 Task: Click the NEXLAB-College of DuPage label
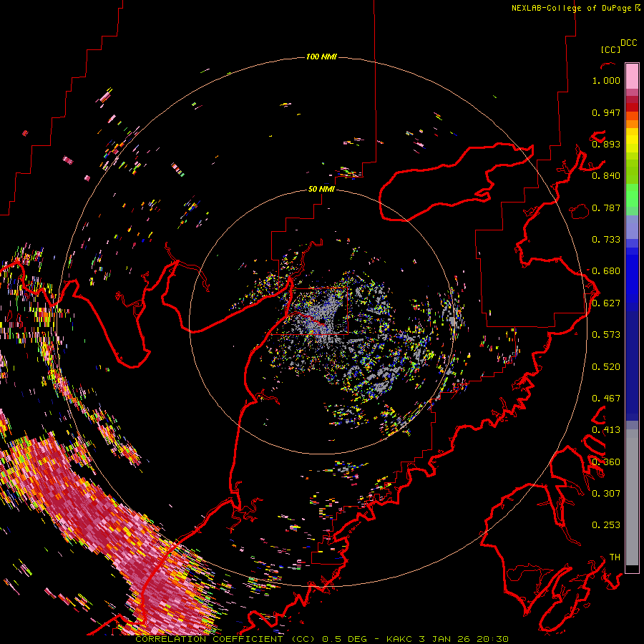pos(571,8)
